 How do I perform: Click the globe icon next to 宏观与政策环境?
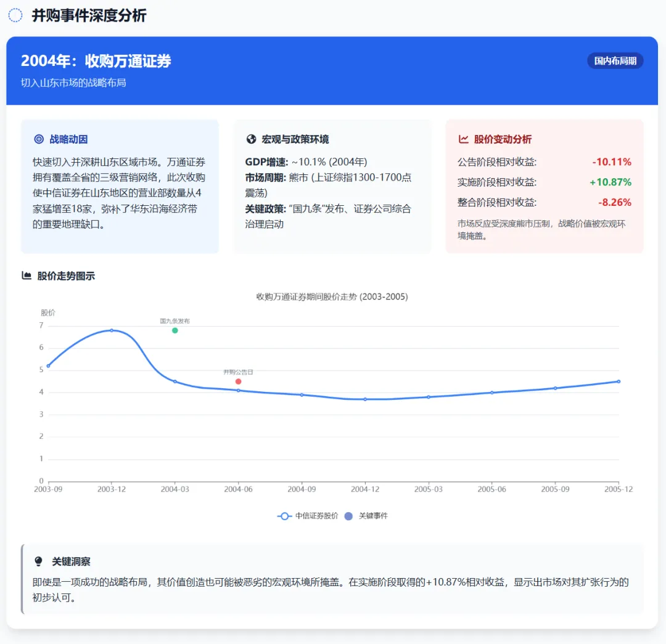coord(251,139)
